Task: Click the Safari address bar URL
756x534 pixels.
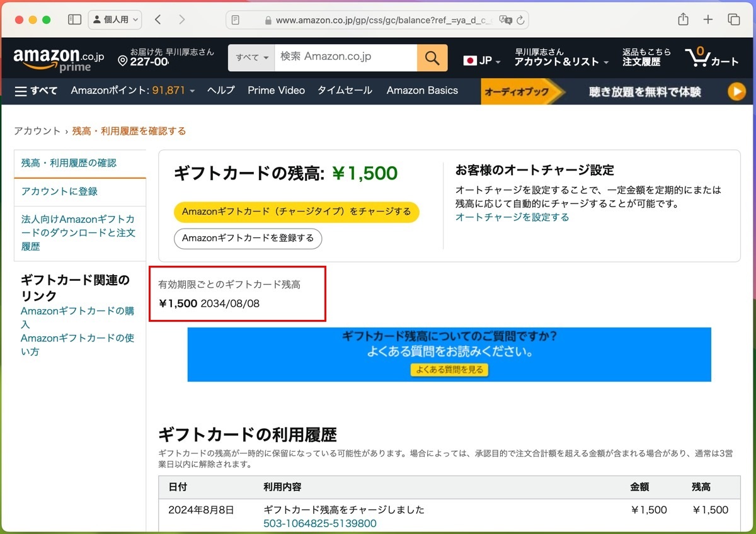Action: [384, 20]
